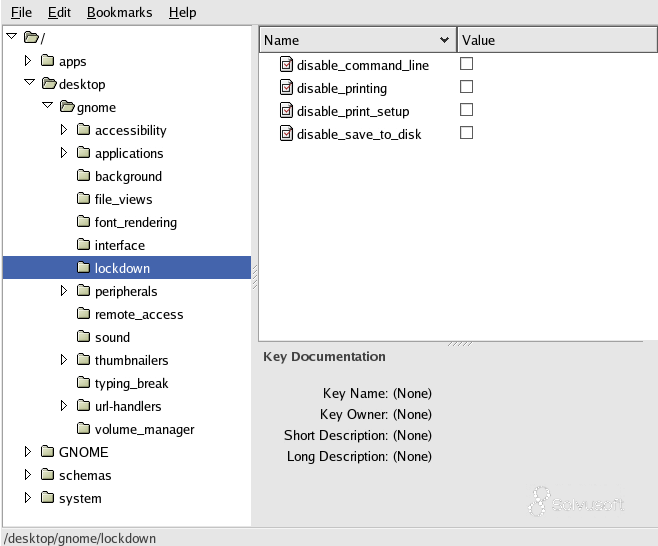This screenshot has height=546, width=658.
Task: Select the disable_print_setup key name
Action: click(x=353, y=112)
